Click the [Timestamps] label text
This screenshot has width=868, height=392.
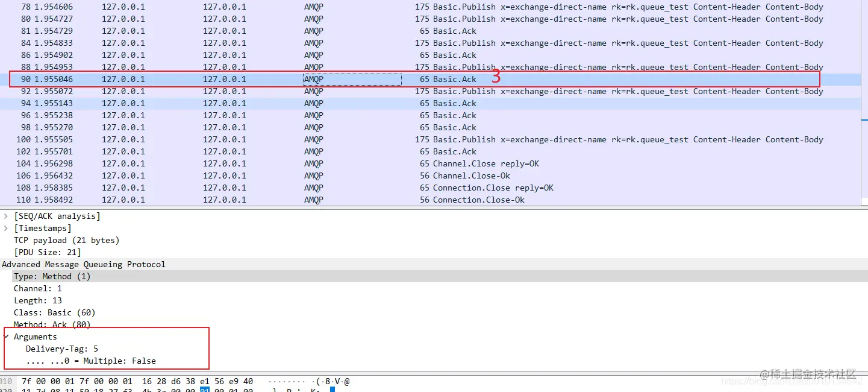(43, 228)
